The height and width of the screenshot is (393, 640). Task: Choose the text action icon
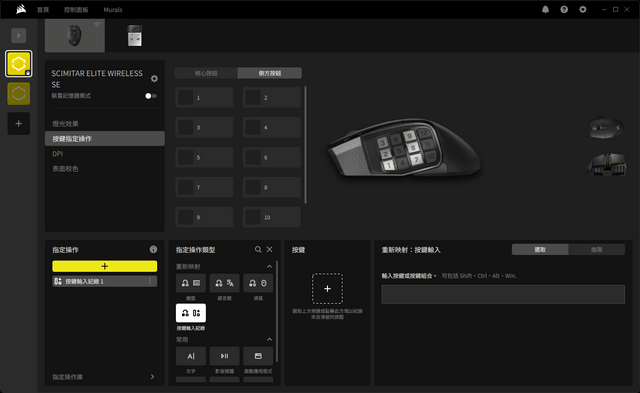click(191, 356)
